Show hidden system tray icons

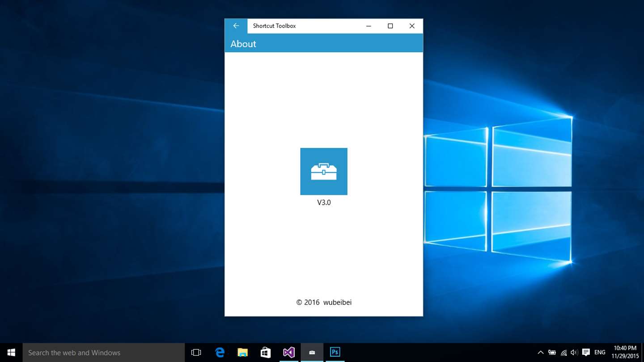coord(540,353)
